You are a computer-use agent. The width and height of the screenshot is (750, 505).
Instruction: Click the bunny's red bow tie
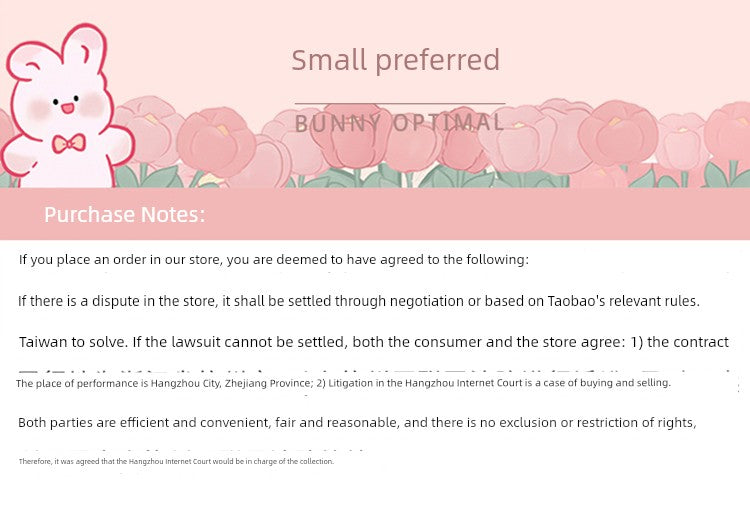(x=68, y=143)
